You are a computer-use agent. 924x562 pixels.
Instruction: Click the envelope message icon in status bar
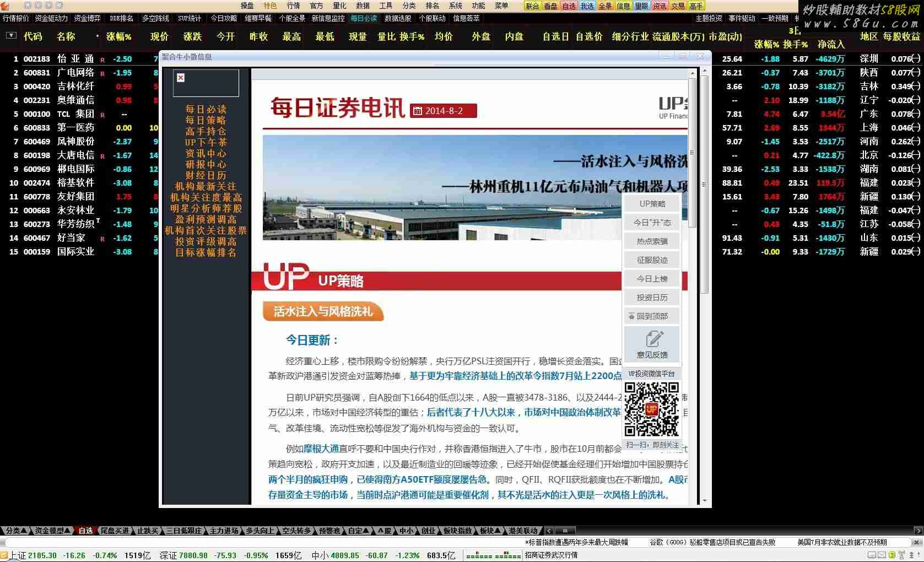882,555
